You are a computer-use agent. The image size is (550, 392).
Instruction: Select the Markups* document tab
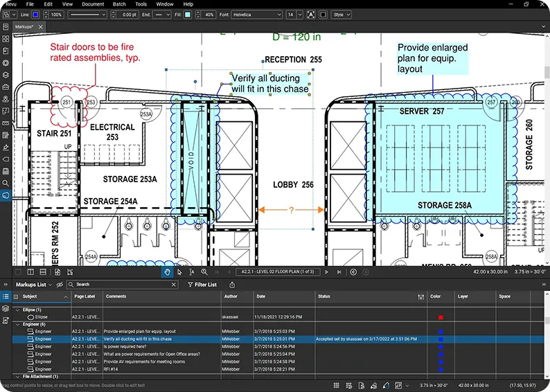(x=29, y=26)
